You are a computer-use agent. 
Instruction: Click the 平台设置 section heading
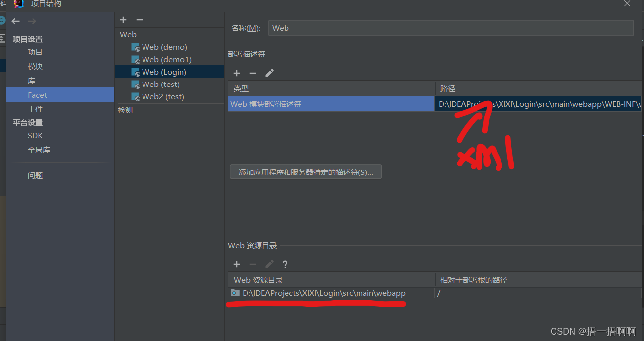[x=28, y=123]
